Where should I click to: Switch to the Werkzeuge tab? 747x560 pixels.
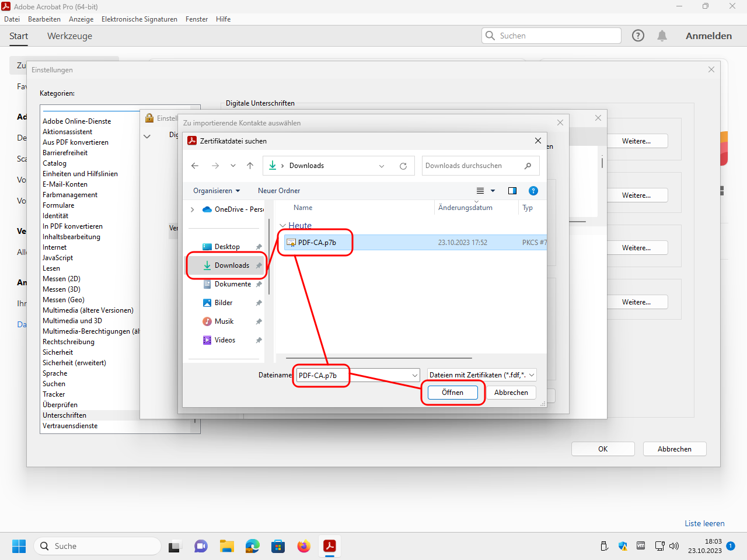tap(69, 36)
